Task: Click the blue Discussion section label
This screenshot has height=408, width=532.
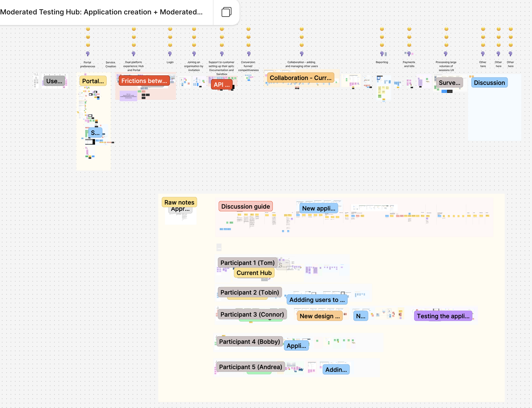Action: (489, 83)
